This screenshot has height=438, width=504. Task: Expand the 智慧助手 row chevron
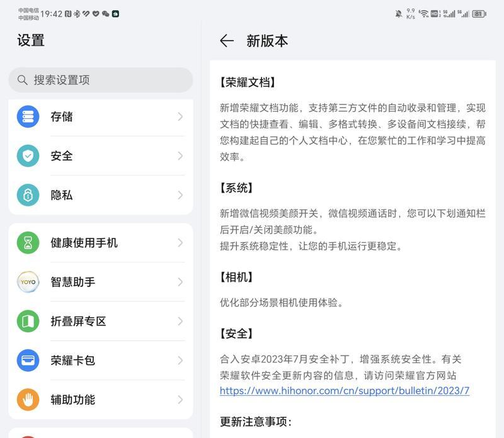click(x=180, y=282)
